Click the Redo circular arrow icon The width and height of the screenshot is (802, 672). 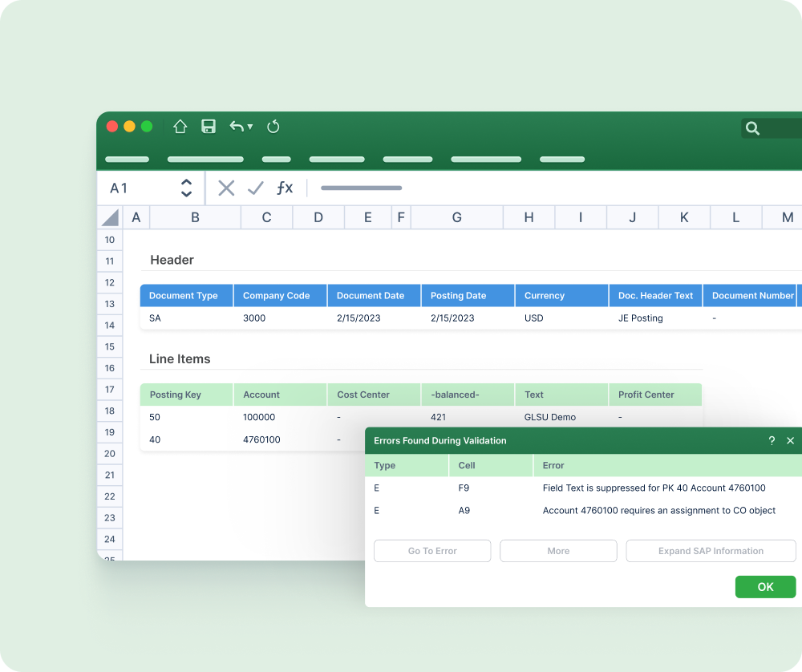click(273, 127)
